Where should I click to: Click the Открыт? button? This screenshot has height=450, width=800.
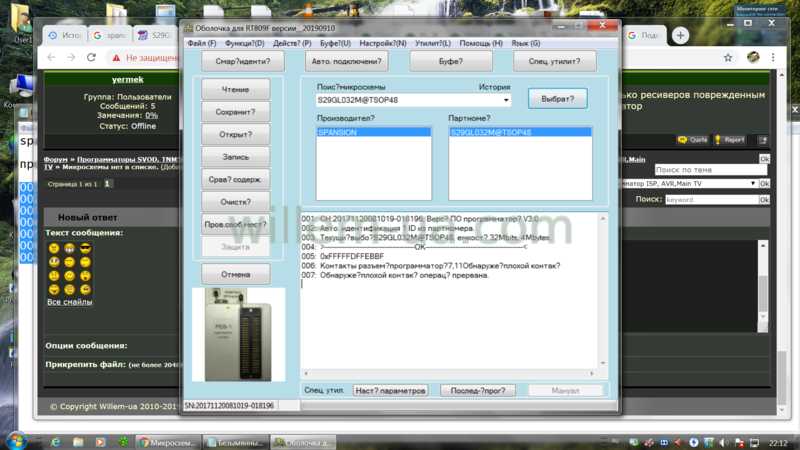(x=235, y=134)
